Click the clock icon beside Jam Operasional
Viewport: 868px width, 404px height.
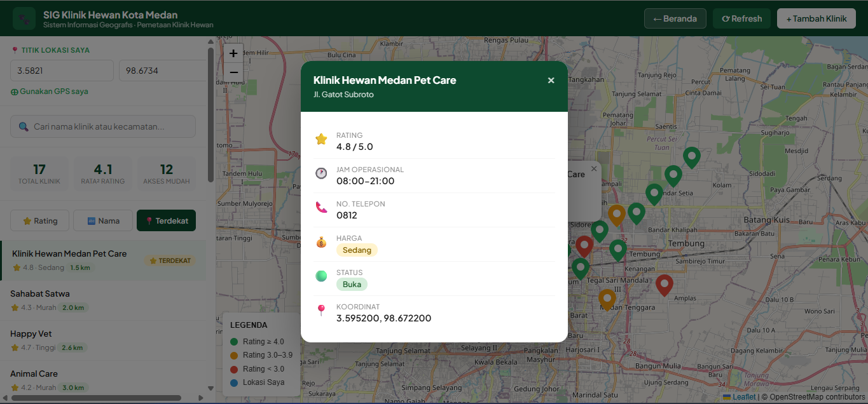pos(321,173)
